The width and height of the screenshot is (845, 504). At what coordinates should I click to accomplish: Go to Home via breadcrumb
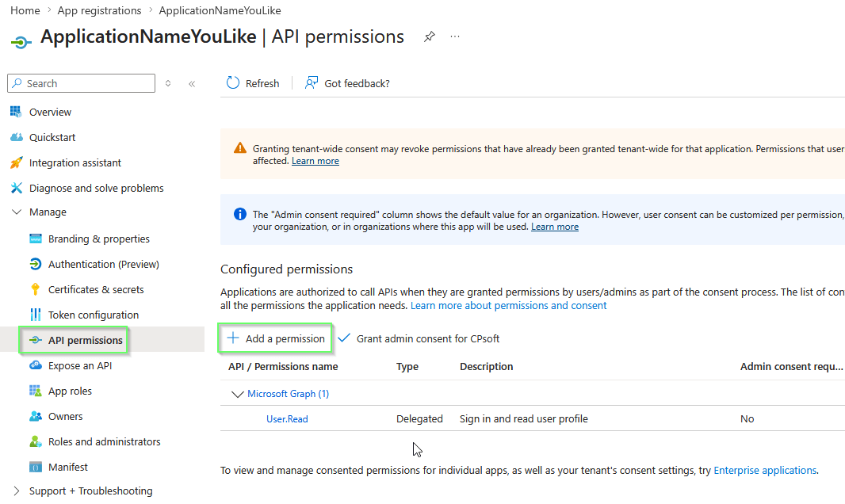tap(25, 10)
